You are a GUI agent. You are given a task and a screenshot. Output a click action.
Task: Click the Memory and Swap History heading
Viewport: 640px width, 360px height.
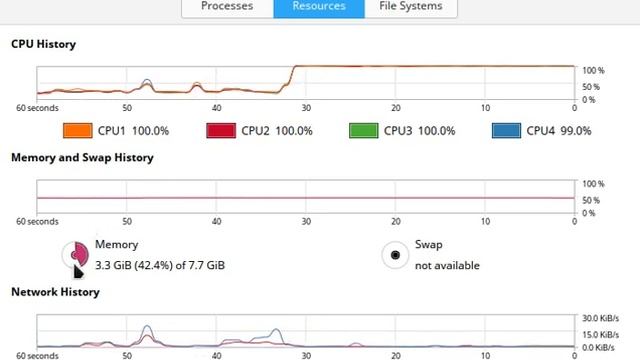point(82,158)
